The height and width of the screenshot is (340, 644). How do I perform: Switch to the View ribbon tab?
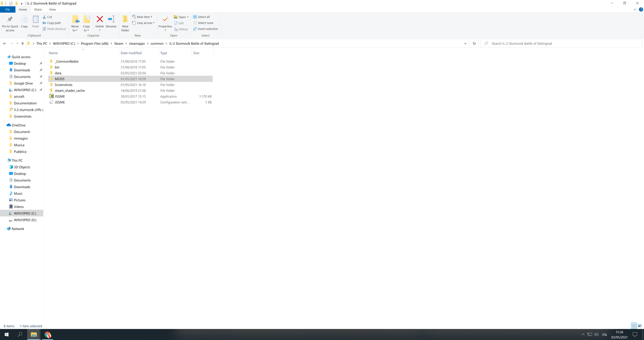(52, 9)
